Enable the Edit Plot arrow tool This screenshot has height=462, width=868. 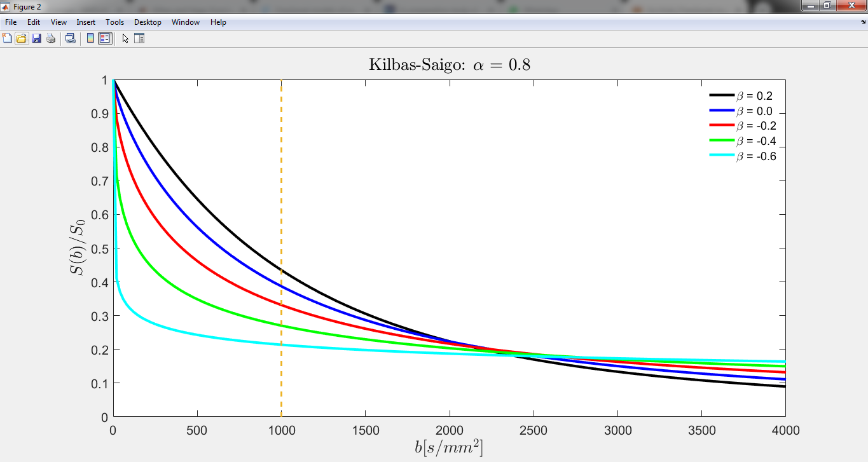125,38
